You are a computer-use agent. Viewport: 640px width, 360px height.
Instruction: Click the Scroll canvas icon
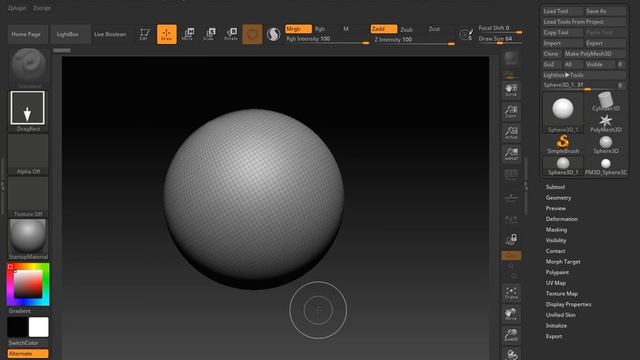click(511, 90)
